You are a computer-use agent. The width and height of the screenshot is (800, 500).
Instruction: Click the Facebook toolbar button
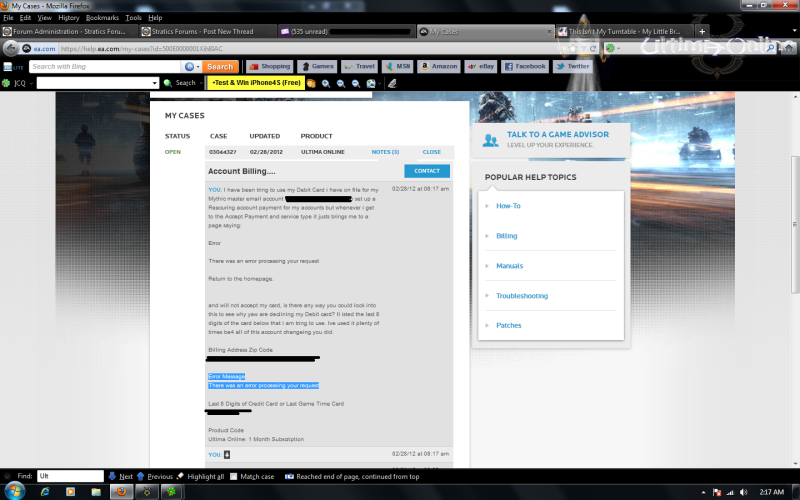tap(525, 66)
